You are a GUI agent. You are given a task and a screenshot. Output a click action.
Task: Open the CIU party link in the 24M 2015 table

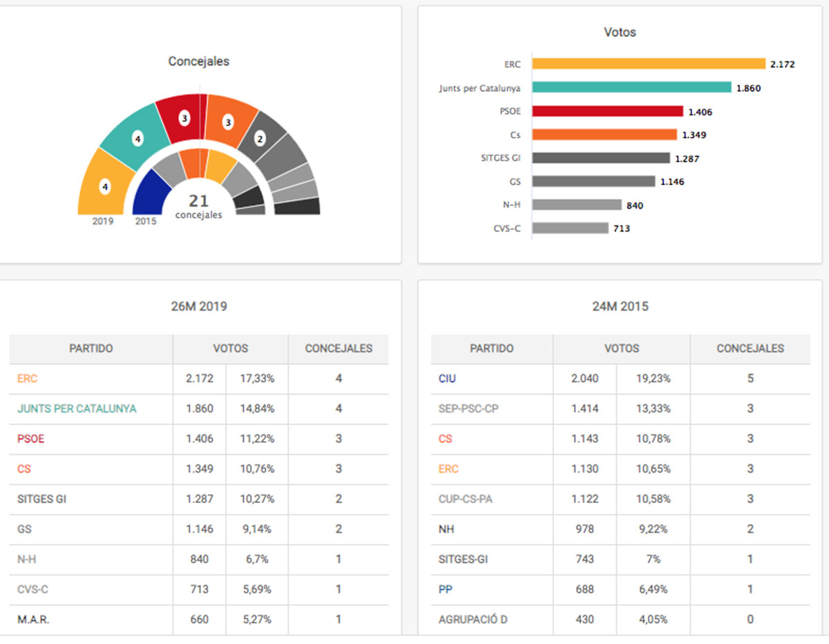[x=447, y=379]
